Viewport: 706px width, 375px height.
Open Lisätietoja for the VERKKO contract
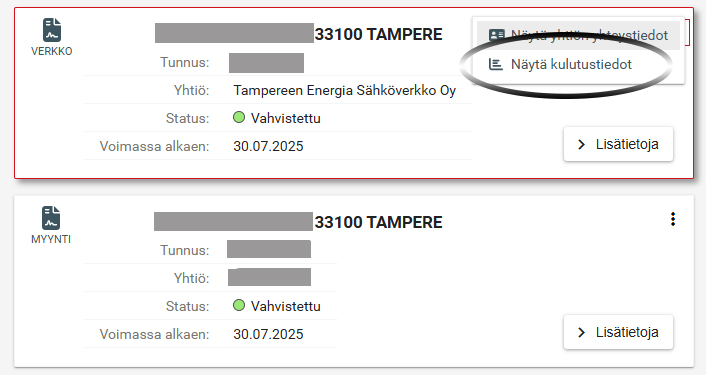pyautogui.click(x=618, y=144)
